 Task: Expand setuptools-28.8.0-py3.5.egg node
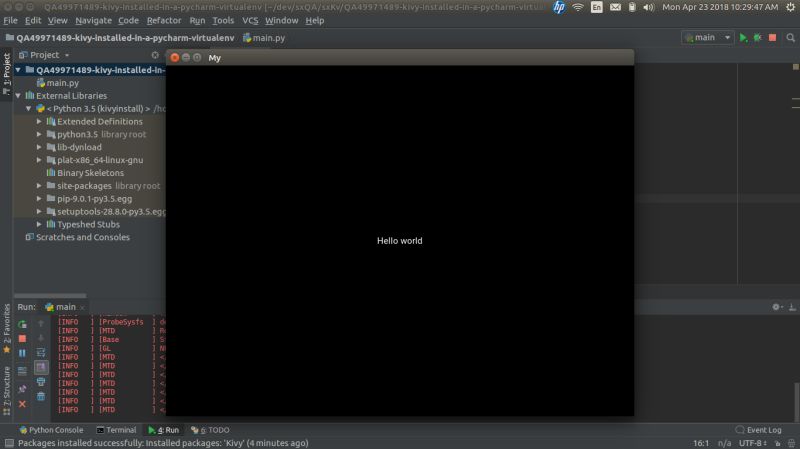39,211
